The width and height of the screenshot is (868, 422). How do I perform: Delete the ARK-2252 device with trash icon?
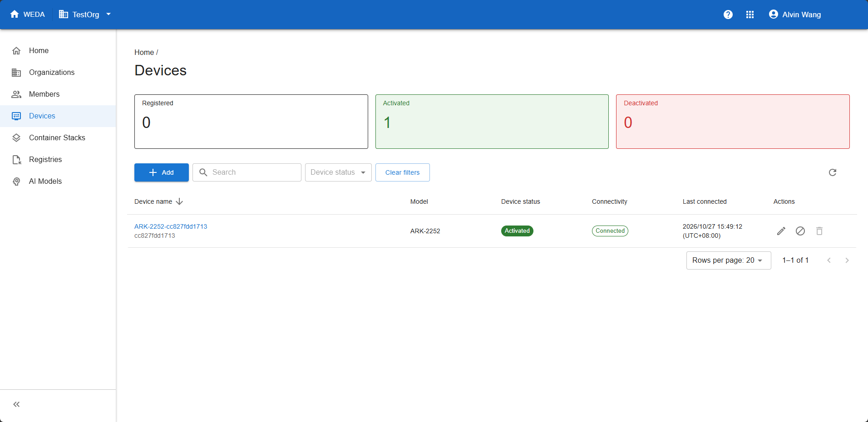pos(819,231)
